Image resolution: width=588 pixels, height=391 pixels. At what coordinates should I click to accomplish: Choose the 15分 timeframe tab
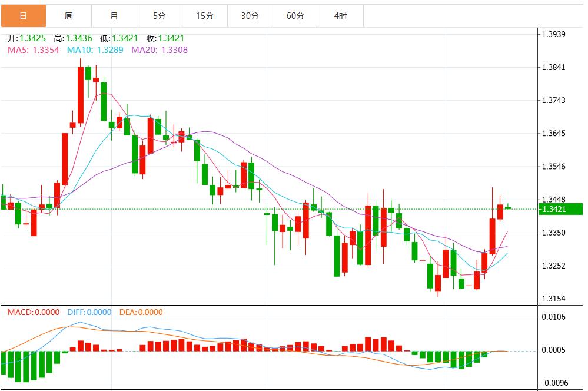point(205,16)
